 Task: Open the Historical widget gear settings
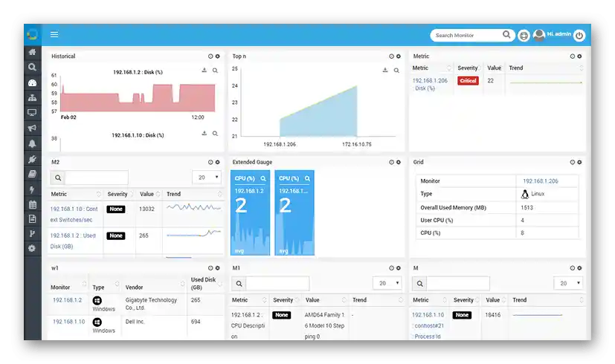[218, 56]
